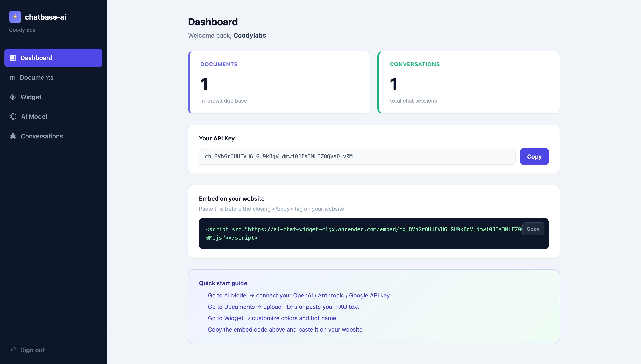Open the Widget settings page
The image size is (641, 364).
click(53, 97)
